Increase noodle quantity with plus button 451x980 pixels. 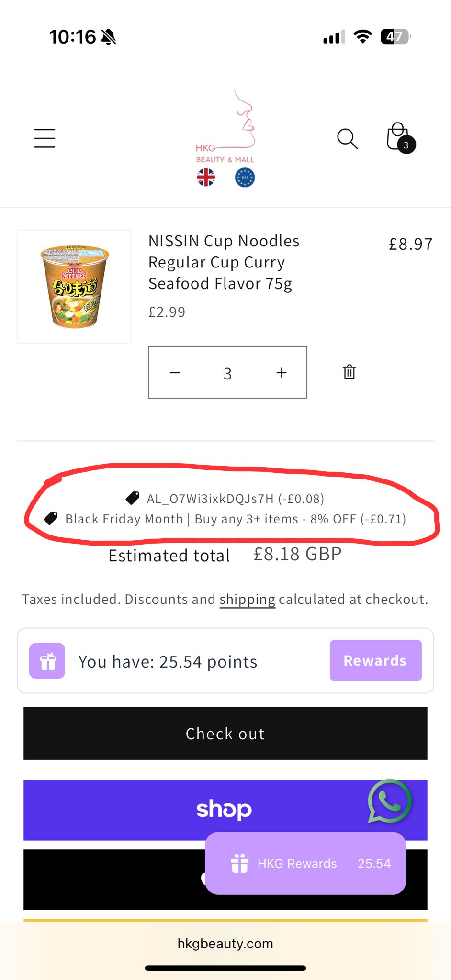[282, 372]
